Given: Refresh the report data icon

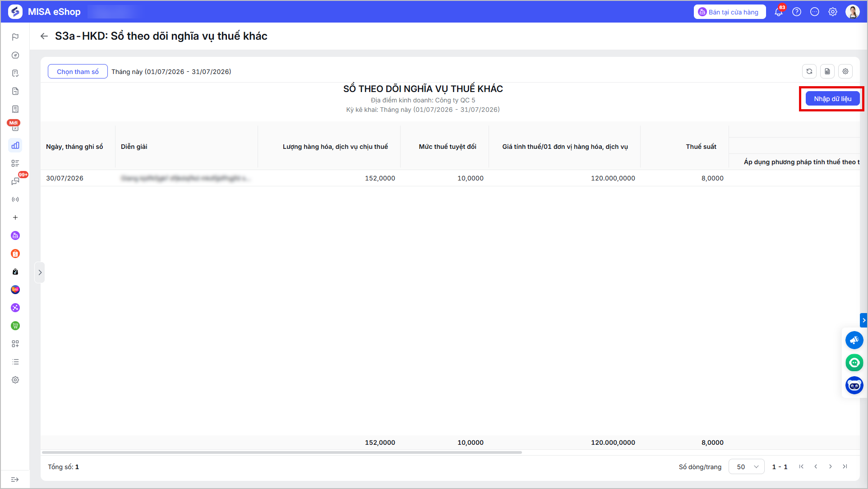Looking at the screenshot, I should 809,71.
